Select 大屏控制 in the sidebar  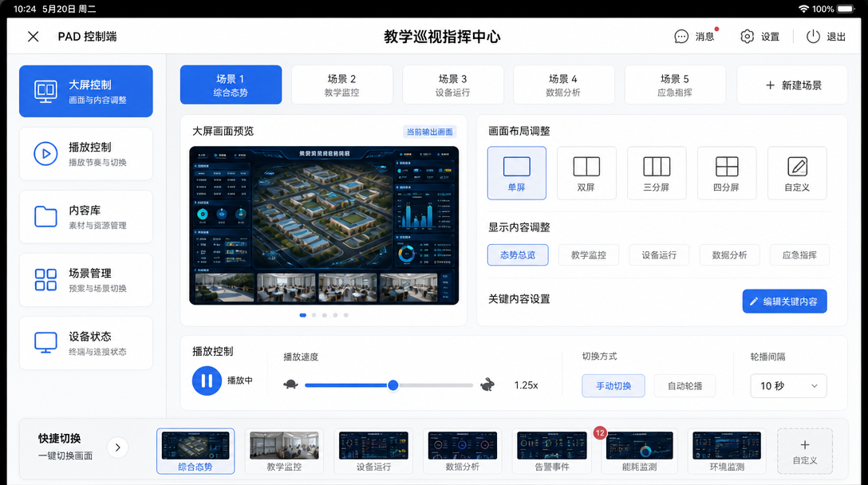(x=86, y=92)
